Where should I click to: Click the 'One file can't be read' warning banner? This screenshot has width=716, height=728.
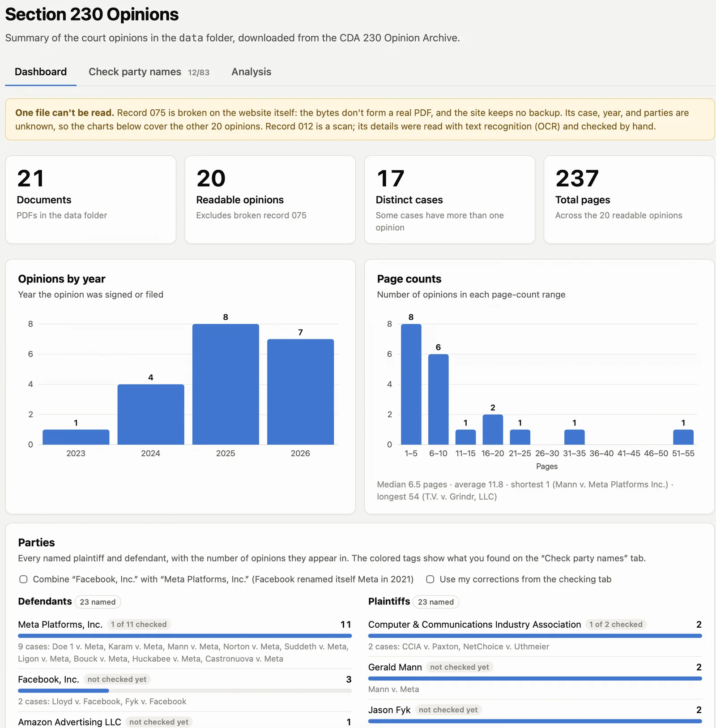[360, 120]
